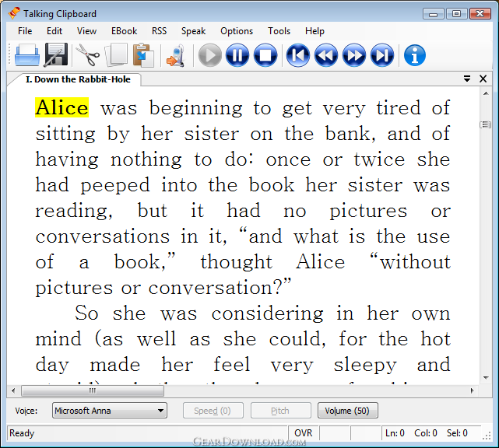Click the Talking Clipboard title bar icon
This screenshot has height=448, width=499.
[x=14, y=13]
